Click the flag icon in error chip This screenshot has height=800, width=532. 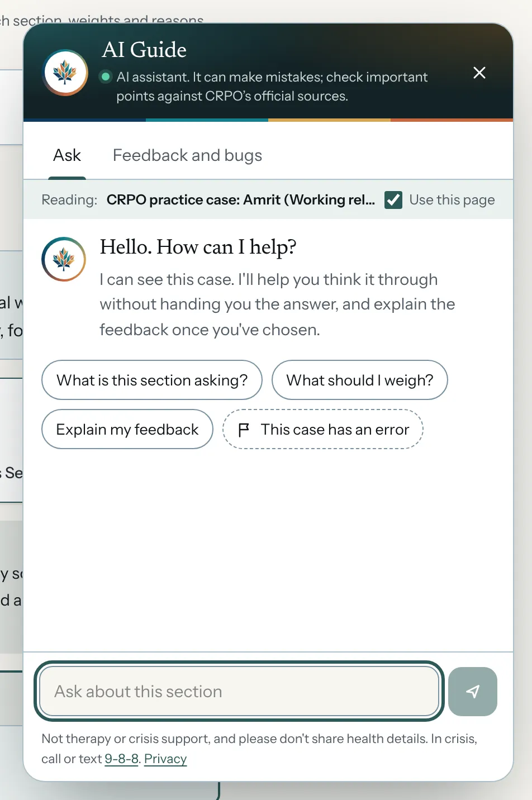244,430
